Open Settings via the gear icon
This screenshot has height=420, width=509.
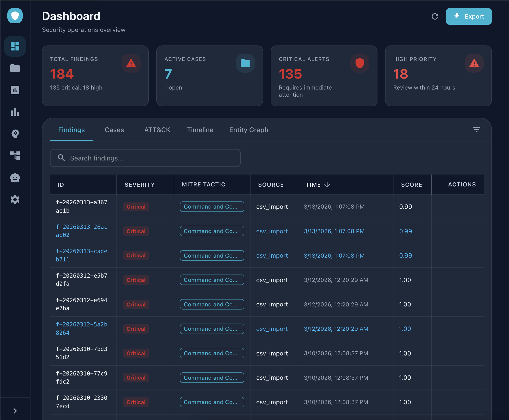[x=15, y=200]
